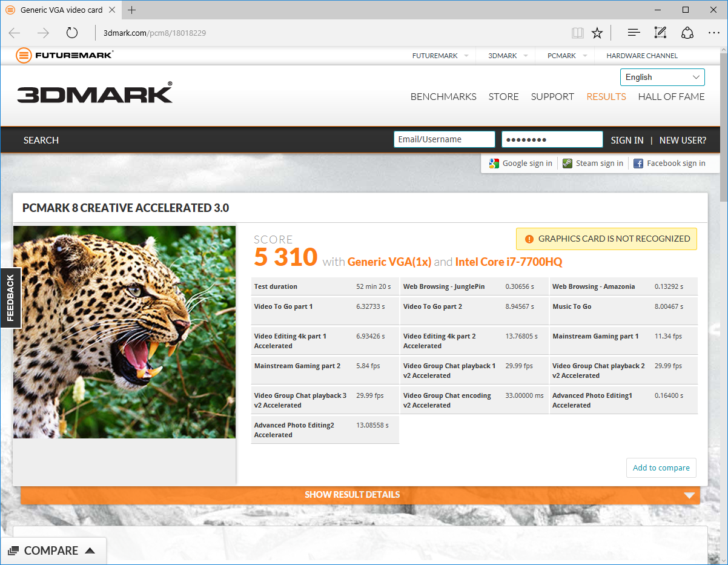Click GRAPHICS CARD IS NOT RECOGNIZED notice
The width and height of the screenshot is (728, 565).
tap(606, 239)
